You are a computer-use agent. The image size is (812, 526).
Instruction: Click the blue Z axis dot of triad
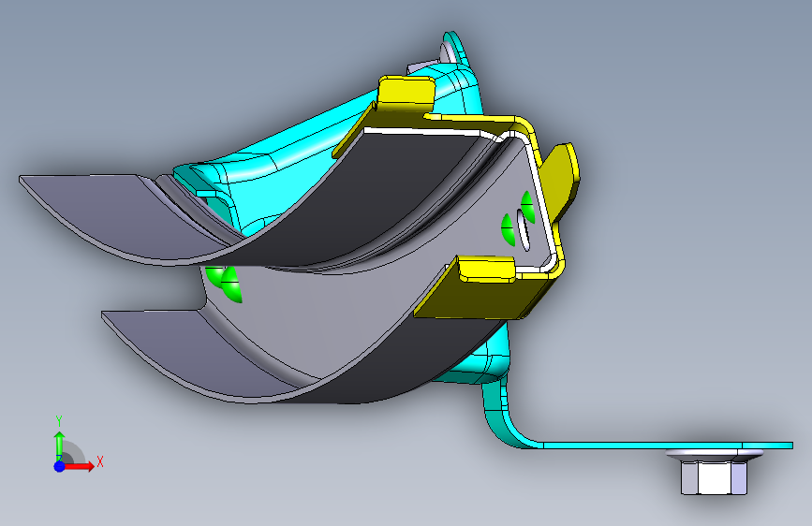click(60, 466)
